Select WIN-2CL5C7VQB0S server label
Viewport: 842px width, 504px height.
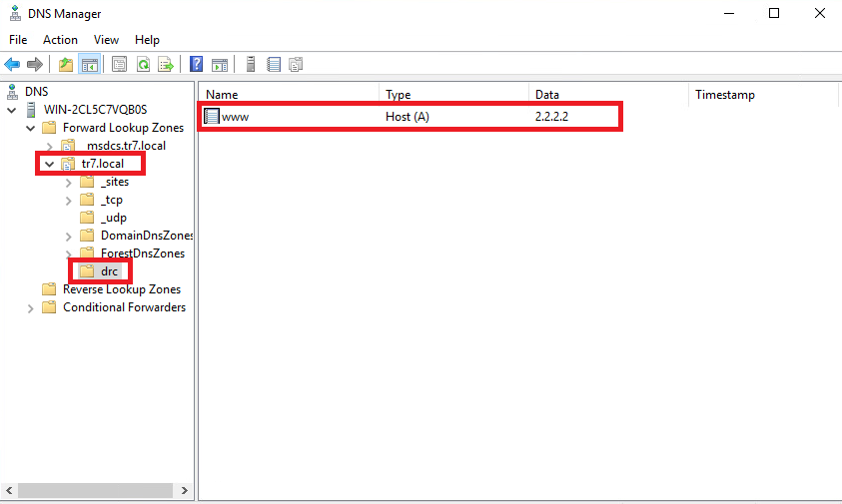click(95, 110)
